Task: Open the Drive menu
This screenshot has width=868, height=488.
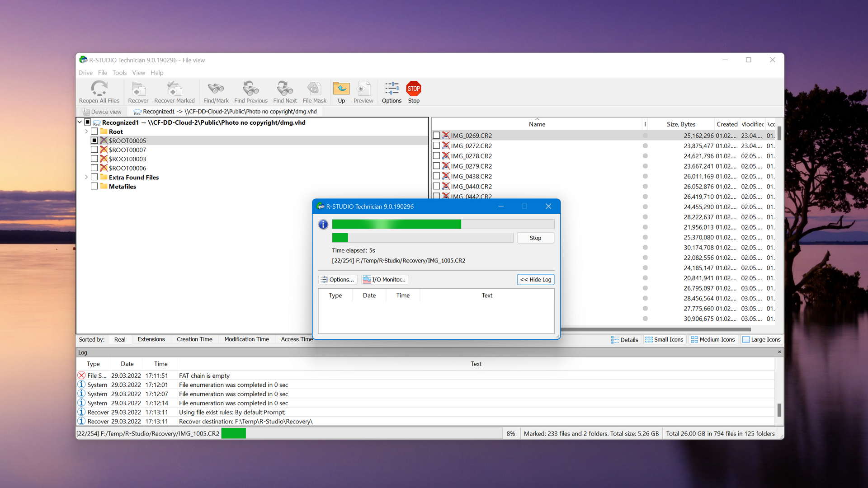Action: [x=85, y=73]
